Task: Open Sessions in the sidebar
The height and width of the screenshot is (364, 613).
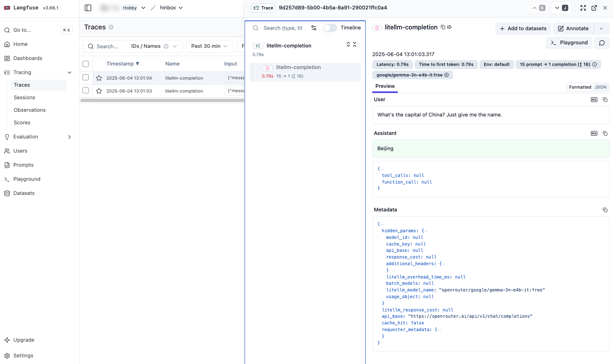Action: pyautogui.click(x=24, y=98)
